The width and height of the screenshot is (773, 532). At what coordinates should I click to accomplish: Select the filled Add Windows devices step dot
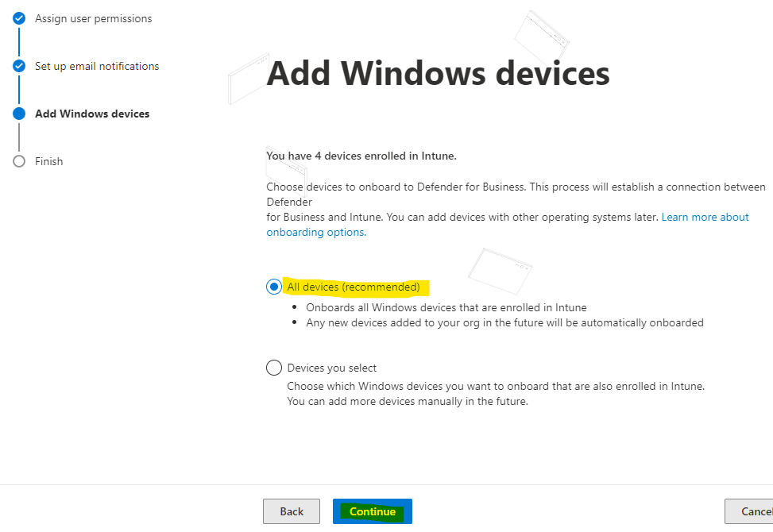click(x=19, y=114)
